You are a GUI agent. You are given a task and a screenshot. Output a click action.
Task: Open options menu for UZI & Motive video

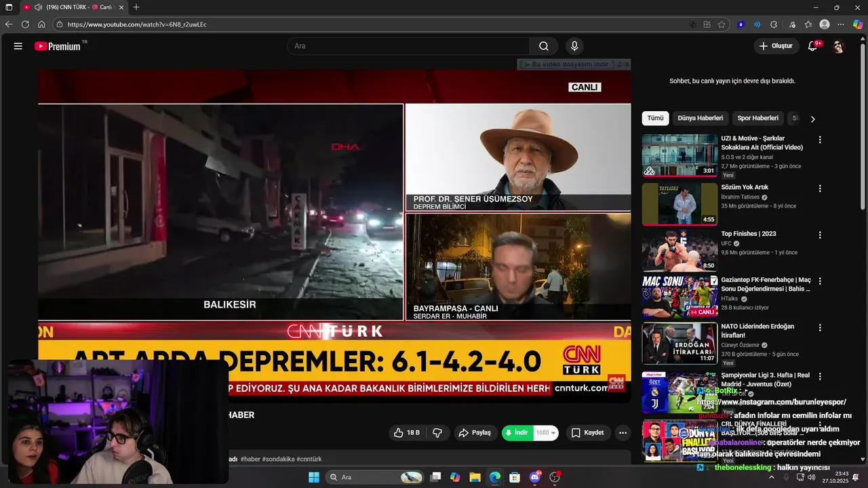click(820, 140)
